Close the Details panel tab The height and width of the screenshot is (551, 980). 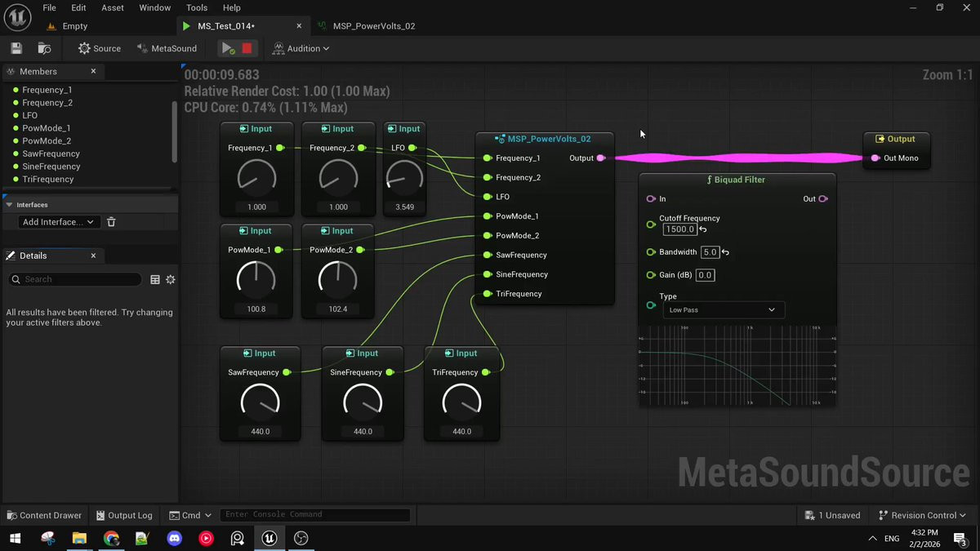(x=93, y=256)
